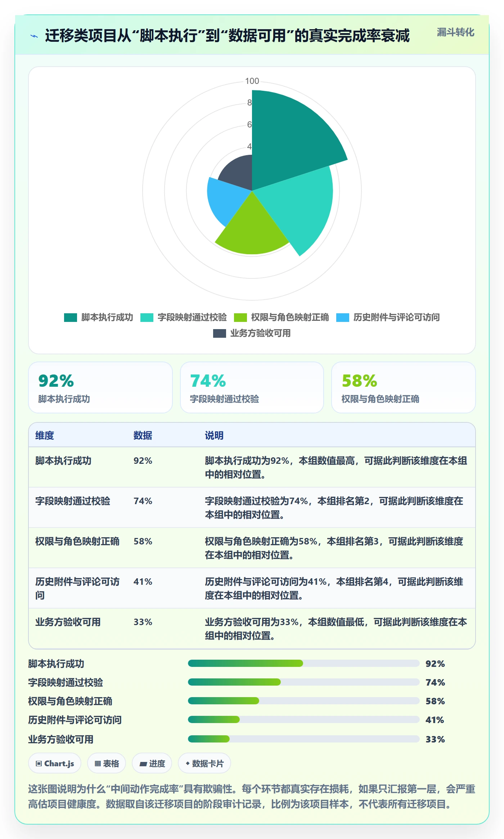Click 字段映射通过校验 progress bar
Screen dimensions: 504x839
coord(303,682)
